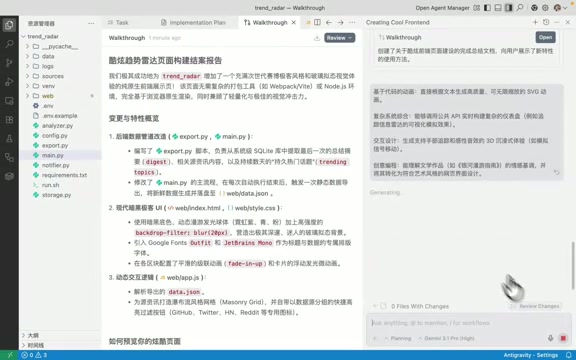
Task: Navigate back with the left arrow
Action: [x=329, y=22]
